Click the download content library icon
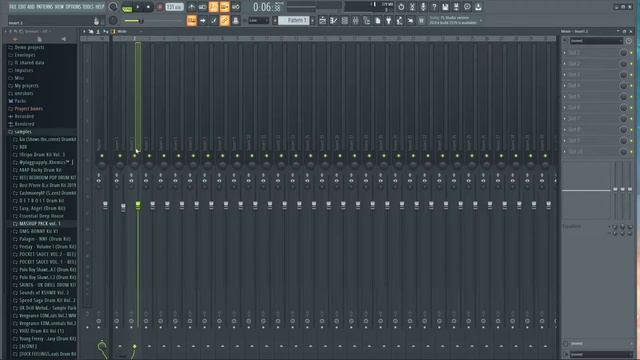Image resolution: width=640 pixels, height=360 pixels. 478,7
